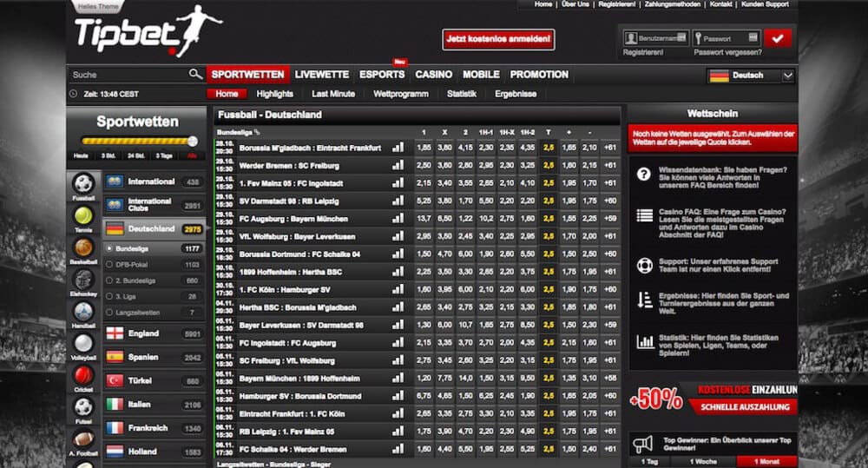Open the Deutsch language dropdown

[751, 76]
